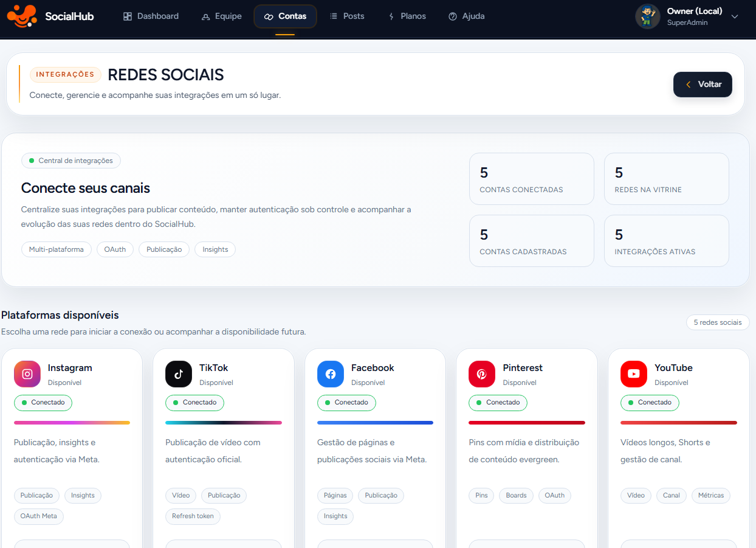Click the Plataformas disponíveis heading

pyautogui.click(x=60, y=315)
